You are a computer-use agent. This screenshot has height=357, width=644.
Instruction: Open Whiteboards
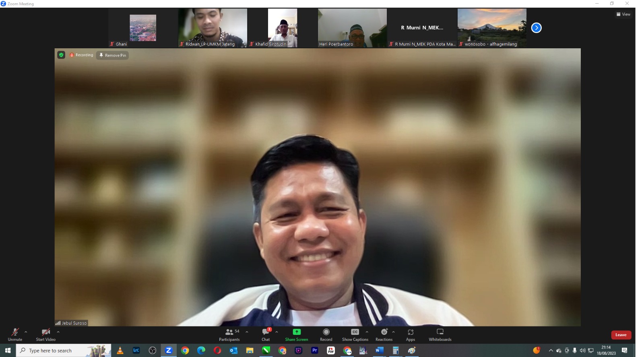(x=440, y=334)
